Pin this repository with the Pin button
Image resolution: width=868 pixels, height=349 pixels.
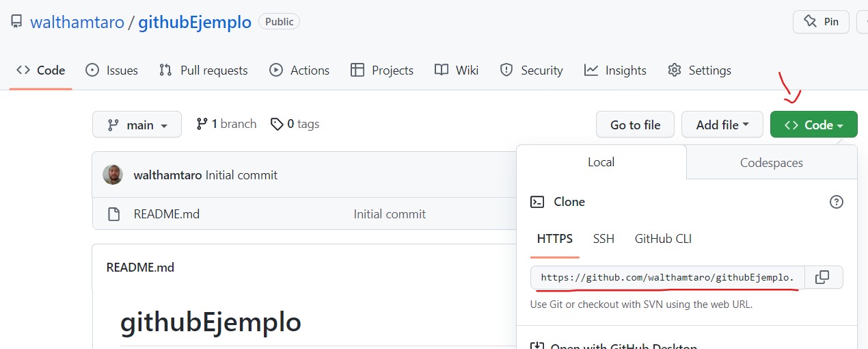pos(821,21)
